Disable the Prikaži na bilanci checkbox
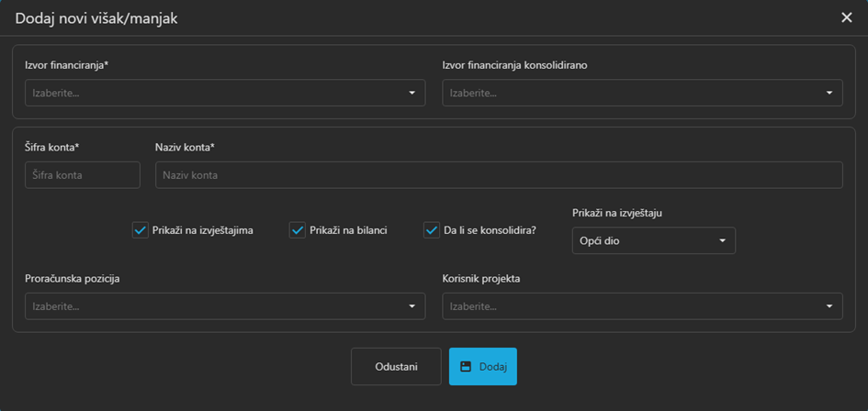Screen dimensions: 868x411 pos(298,230)
